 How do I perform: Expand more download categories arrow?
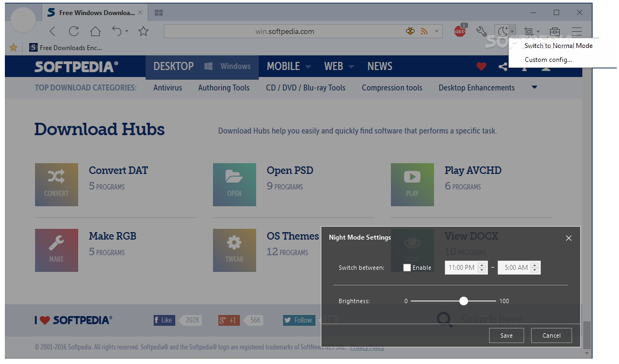coord(534,87)
